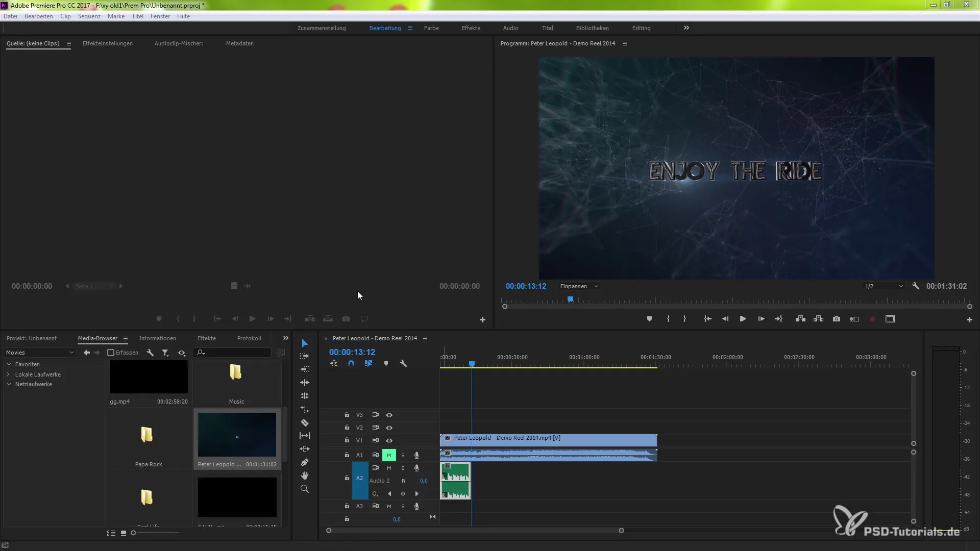Expand Favoriten tree item

(9, 364)
